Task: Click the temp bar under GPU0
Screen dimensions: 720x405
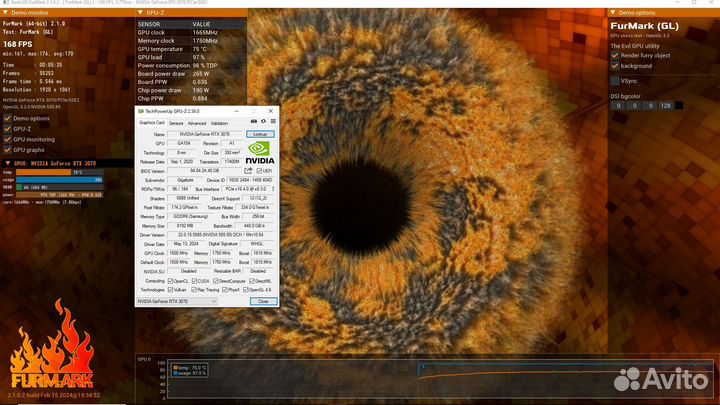Action: (59, 173)
